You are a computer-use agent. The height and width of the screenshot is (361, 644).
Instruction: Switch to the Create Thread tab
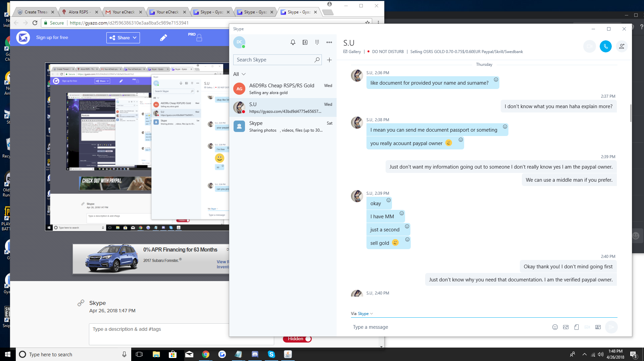point(36,12)
